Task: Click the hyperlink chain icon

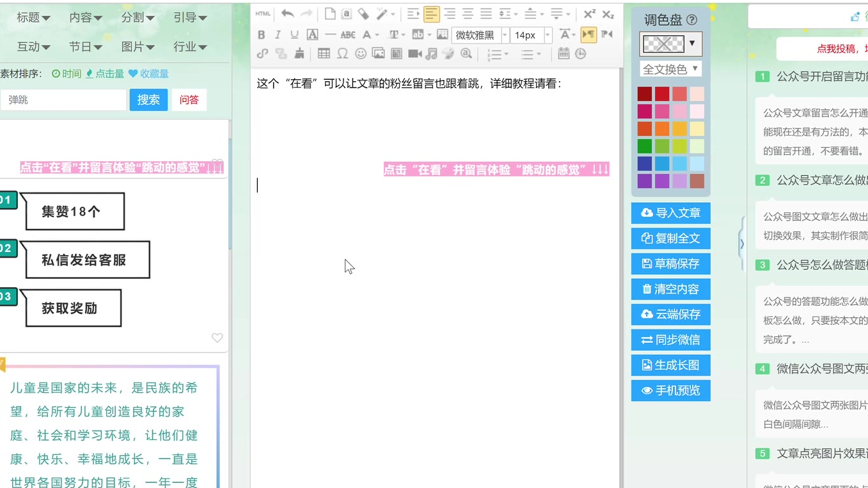Action: click(262, 54)
